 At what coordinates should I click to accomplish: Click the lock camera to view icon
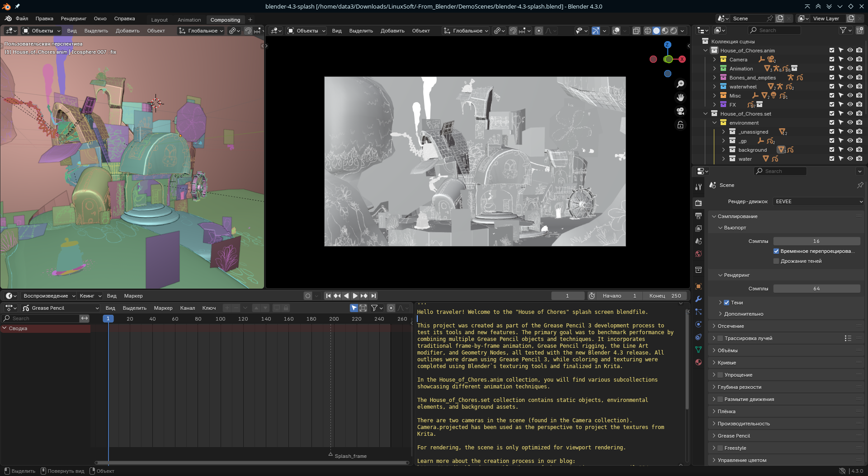680,125
